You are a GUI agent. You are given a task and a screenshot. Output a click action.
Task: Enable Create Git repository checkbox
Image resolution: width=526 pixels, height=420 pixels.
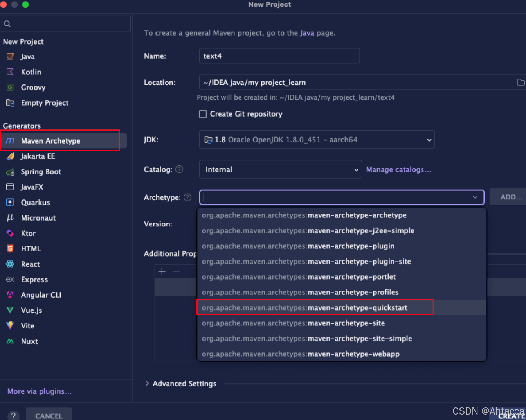pos(203,114)
